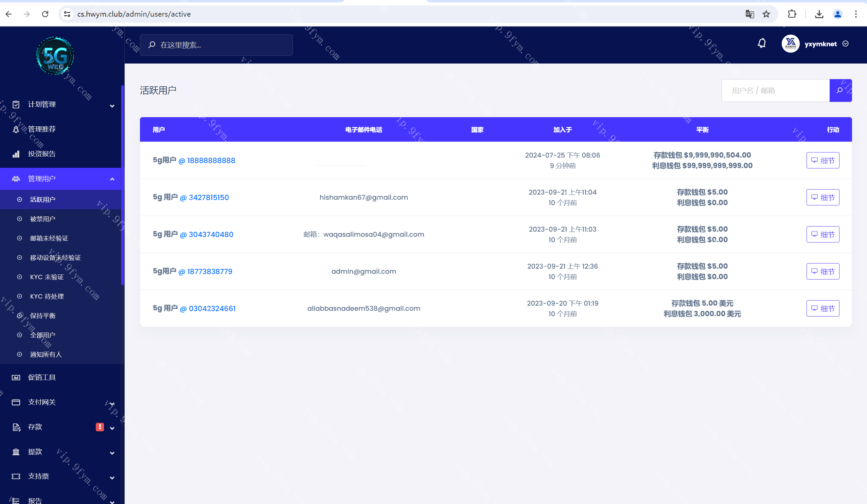Click the notification bell icon
This screenshot has width=867, height=504.
(761, 44)
